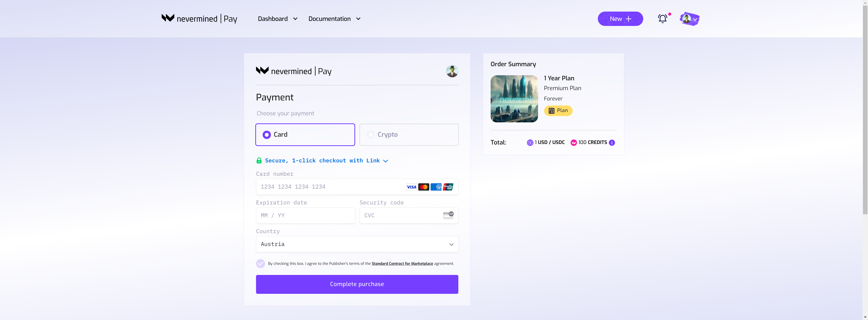Click the green lock secure icon
The width and height of the screenshot is (868, 320).
tap(259, 161)
